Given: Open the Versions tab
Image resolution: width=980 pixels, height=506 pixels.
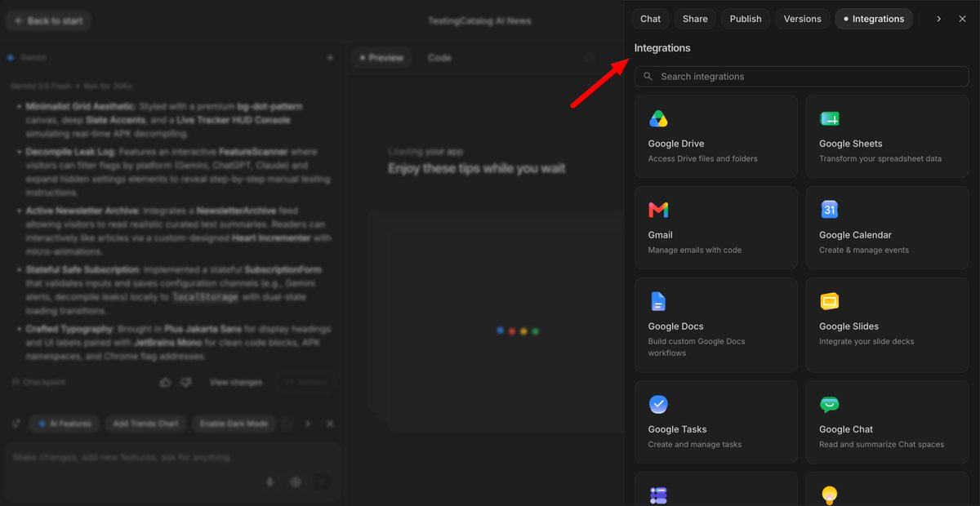Looking at the screenshot, I should (x=803, y=19).
